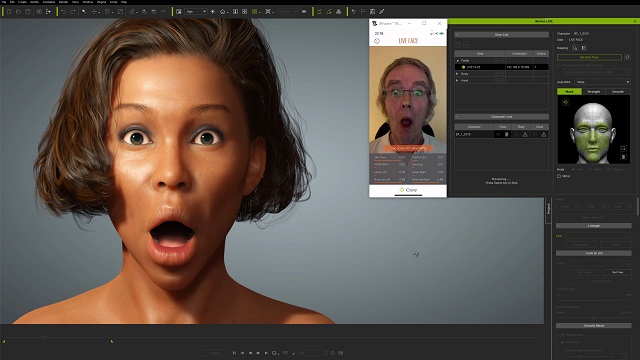Click the Home view icon
The image size is (640, 360).
tap(222, 11)
